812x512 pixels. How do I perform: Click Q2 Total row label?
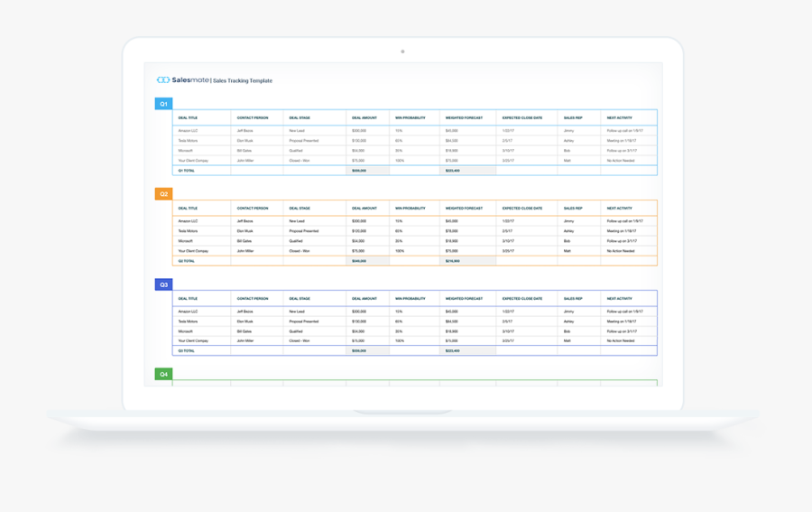tap(187, 261)
